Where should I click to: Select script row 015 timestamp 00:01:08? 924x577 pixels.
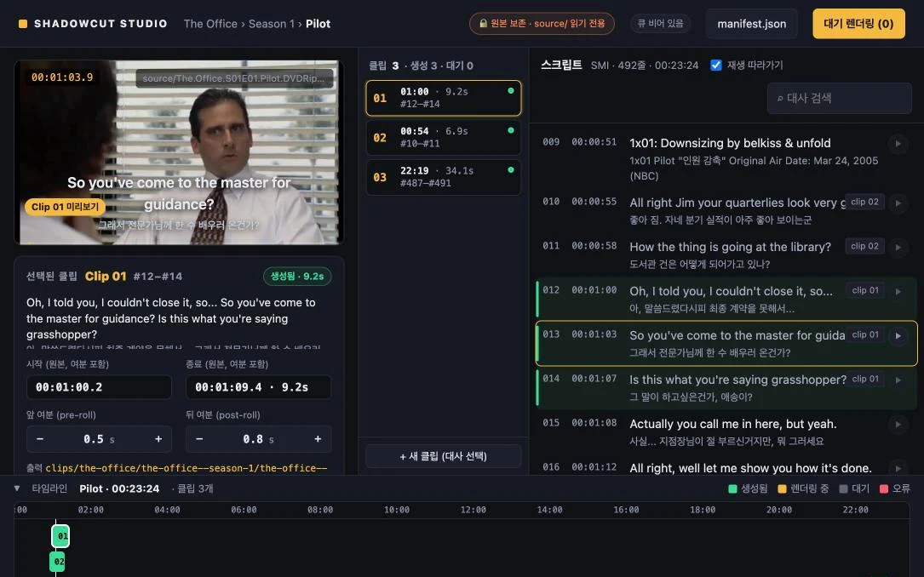pyautogui.click(x=594, y=423)
